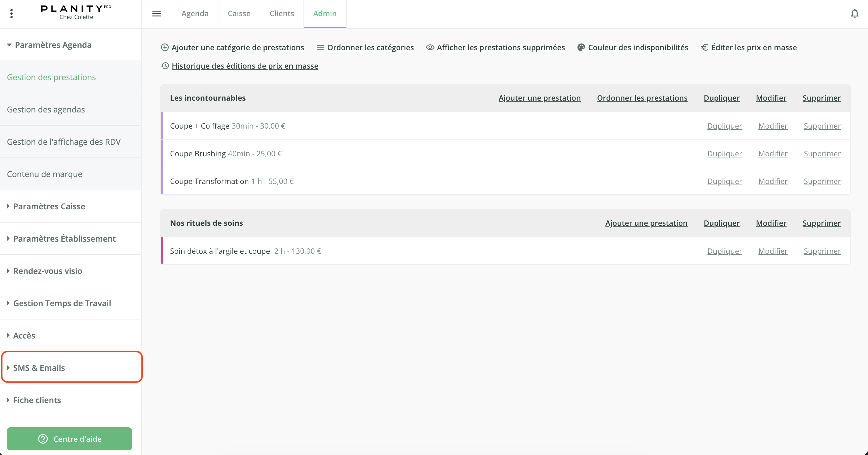Expand the Paramètres Caisse section
The width and height of the screenshot is (868, 455).
49,206
